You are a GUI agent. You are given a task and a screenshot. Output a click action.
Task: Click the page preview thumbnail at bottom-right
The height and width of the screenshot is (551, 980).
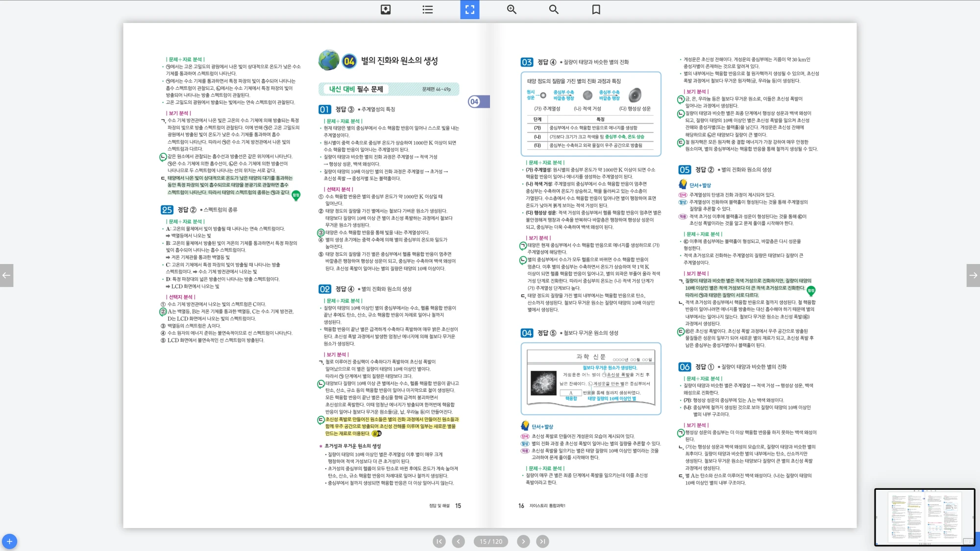pos(924,517)
